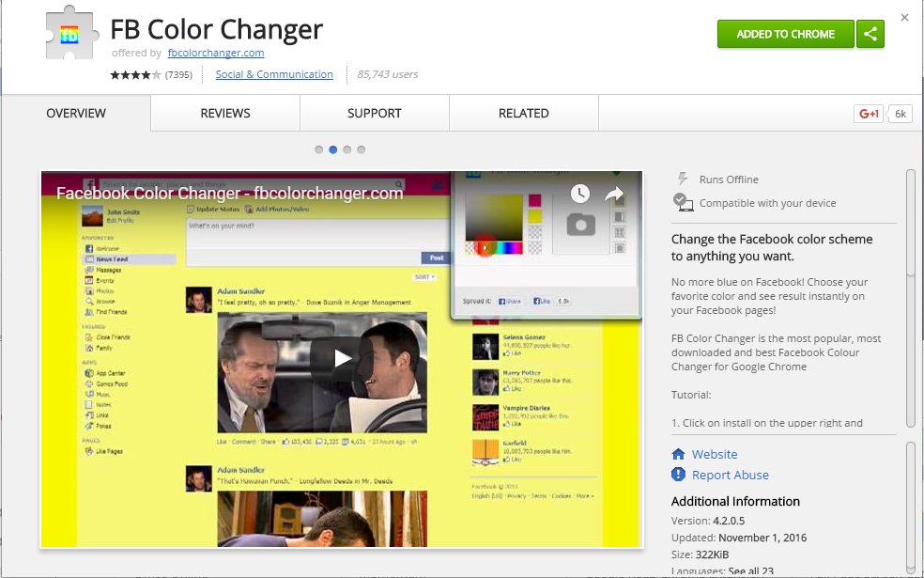Switch to the Reviews tab

[x=225, y=114]
